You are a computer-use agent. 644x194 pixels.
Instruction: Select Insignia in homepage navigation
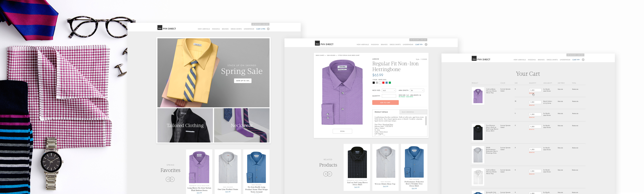[216, 29]
